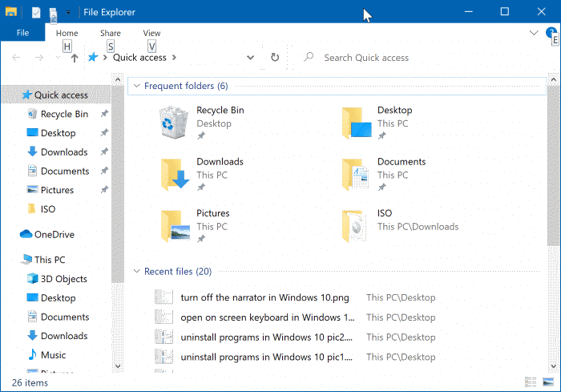
Task: Click the pin icon beside Pictures in sidebar
Action: (104, 189)
